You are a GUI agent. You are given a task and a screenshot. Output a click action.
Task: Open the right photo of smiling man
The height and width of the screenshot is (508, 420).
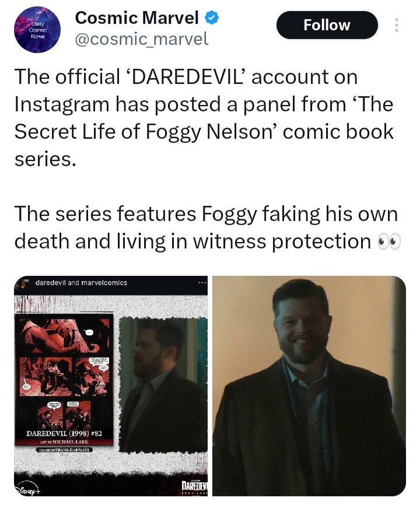(309, 386)
